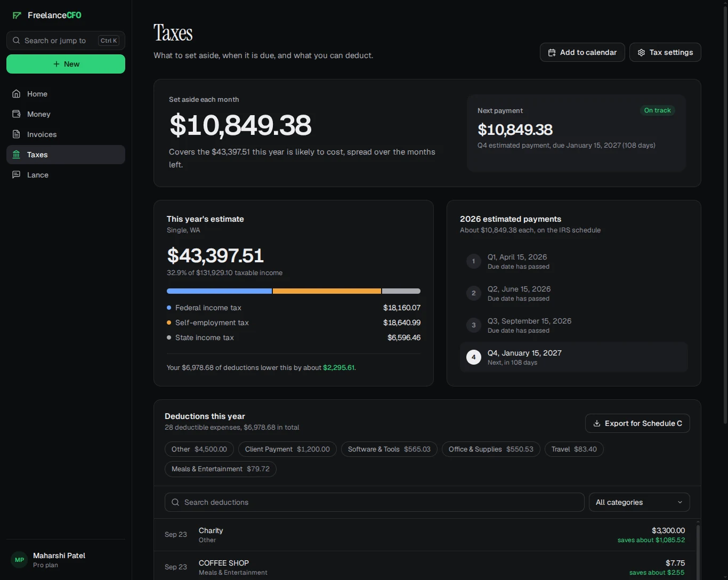
Task: Click the download icon on Export button
Action: coord(597,423)
